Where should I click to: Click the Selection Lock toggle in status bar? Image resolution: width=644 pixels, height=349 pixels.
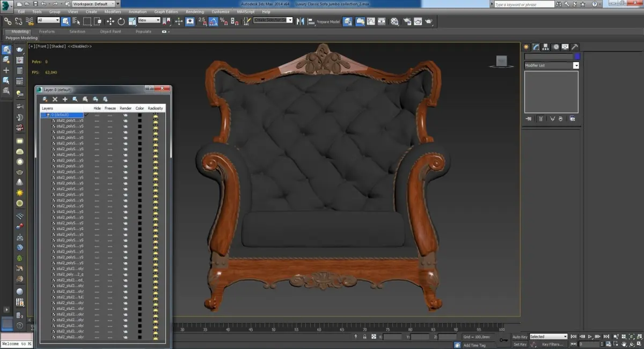(x=365, y=337)
